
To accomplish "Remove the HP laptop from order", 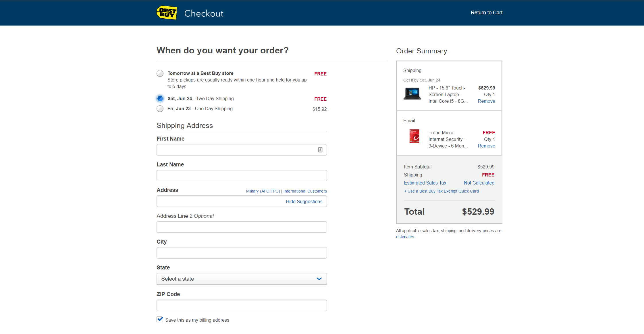I will click(486, 101).
